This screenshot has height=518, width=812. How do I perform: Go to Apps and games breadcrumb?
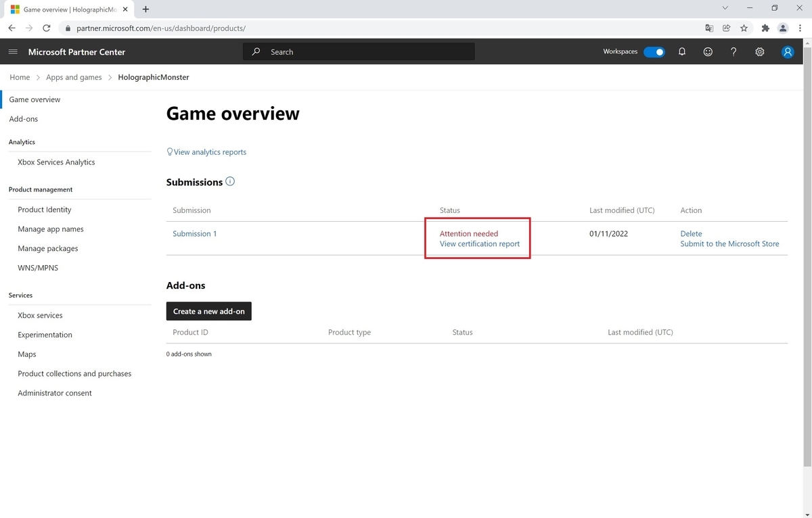(74, 77)
